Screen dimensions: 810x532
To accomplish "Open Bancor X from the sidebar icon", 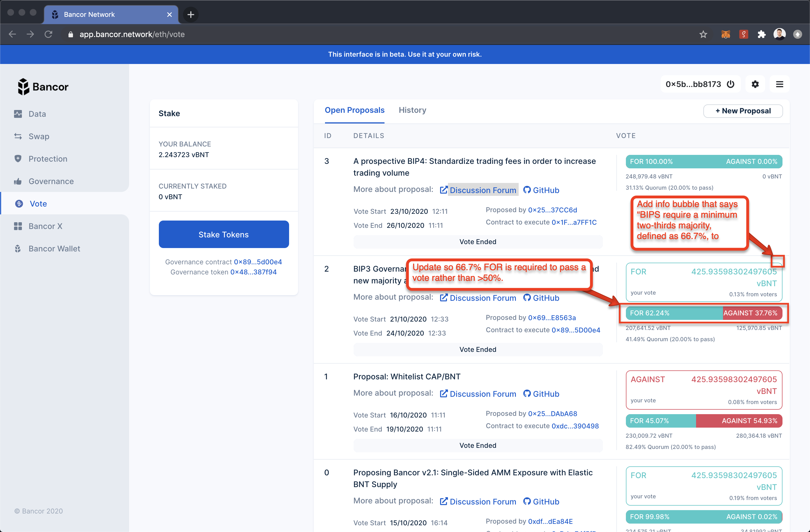I will pyautogui.click(x=18, y=226).
